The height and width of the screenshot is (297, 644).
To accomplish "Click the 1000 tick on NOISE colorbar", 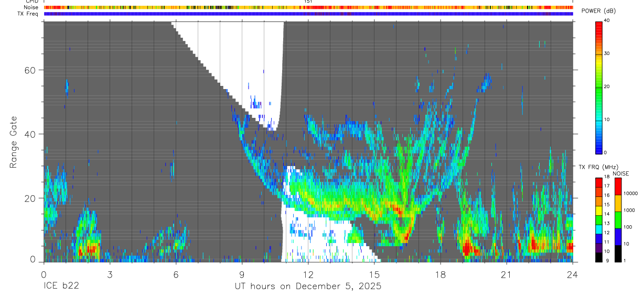I will (x=630, y=211).
